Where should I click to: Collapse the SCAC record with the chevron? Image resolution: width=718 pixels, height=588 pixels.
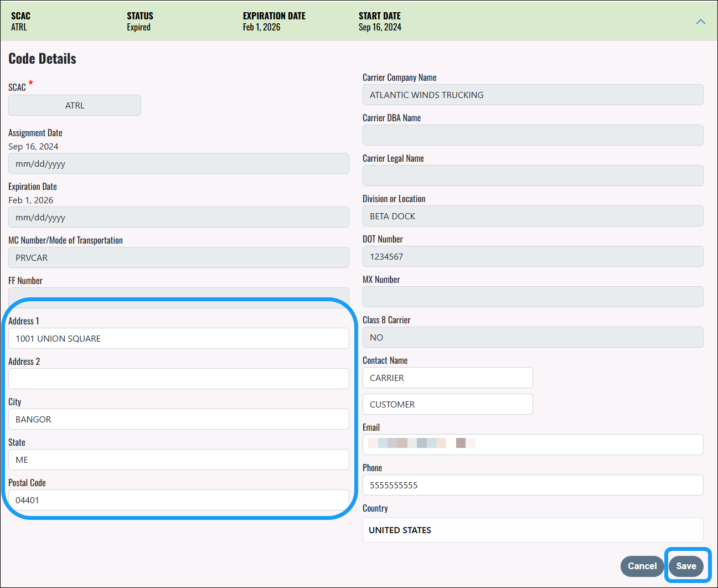tap(700, 22)
